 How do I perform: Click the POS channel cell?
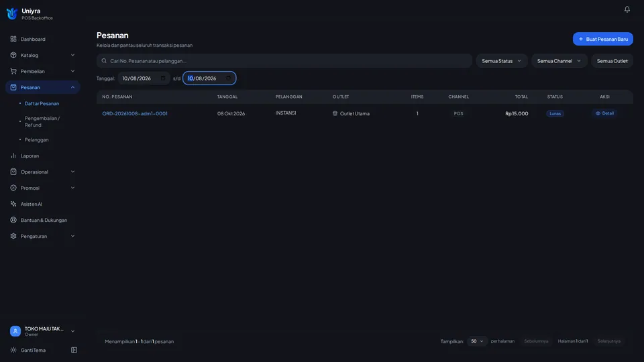coord(458,114)
